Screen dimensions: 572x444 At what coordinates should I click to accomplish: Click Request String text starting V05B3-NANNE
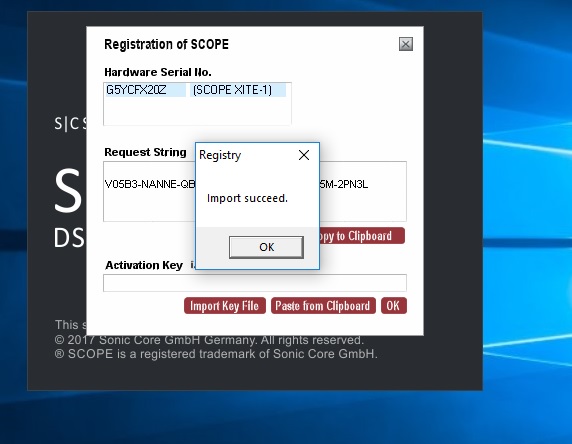[x=150, y=184]
